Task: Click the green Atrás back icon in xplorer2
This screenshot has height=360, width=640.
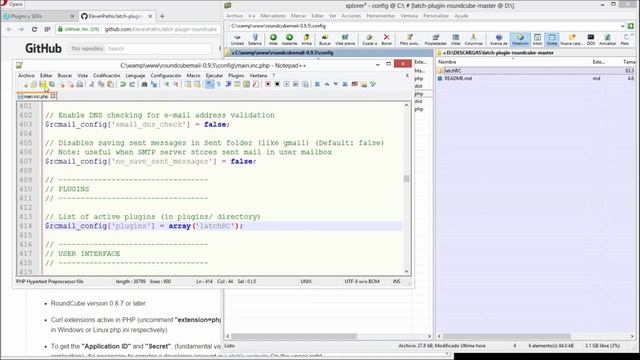Action: tap(273, 40)
